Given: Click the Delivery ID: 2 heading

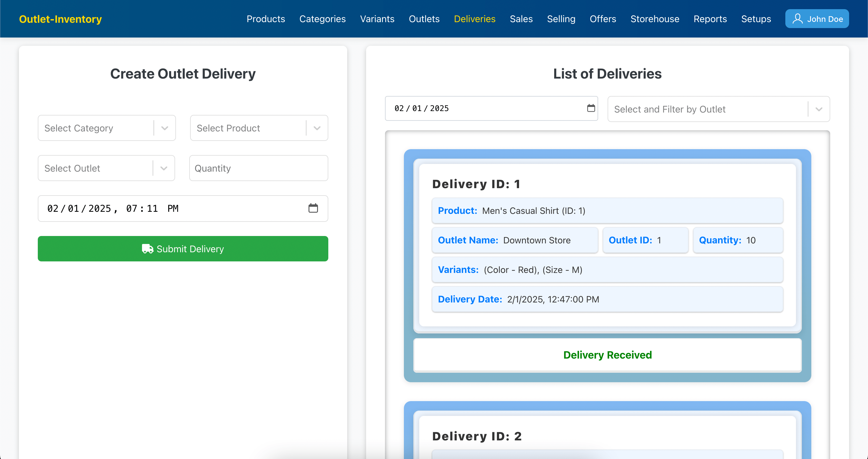Looking at the screenshot, I should [477, 436].
